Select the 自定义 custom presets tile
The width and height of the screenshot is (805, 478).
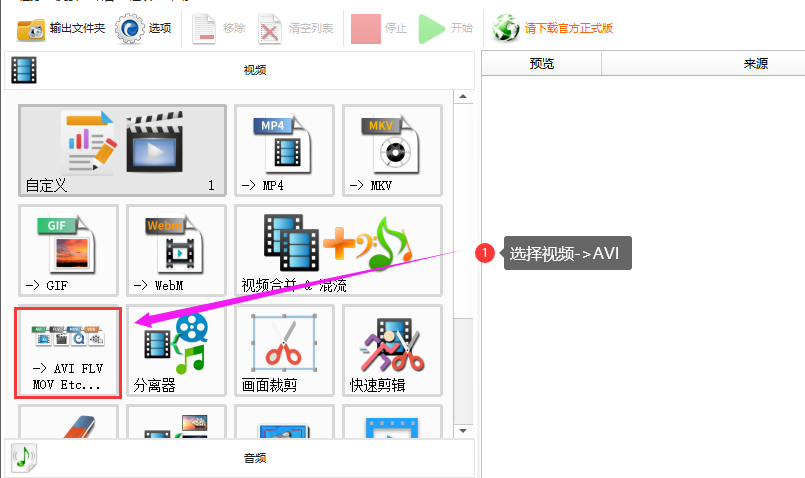coord(122,150)
